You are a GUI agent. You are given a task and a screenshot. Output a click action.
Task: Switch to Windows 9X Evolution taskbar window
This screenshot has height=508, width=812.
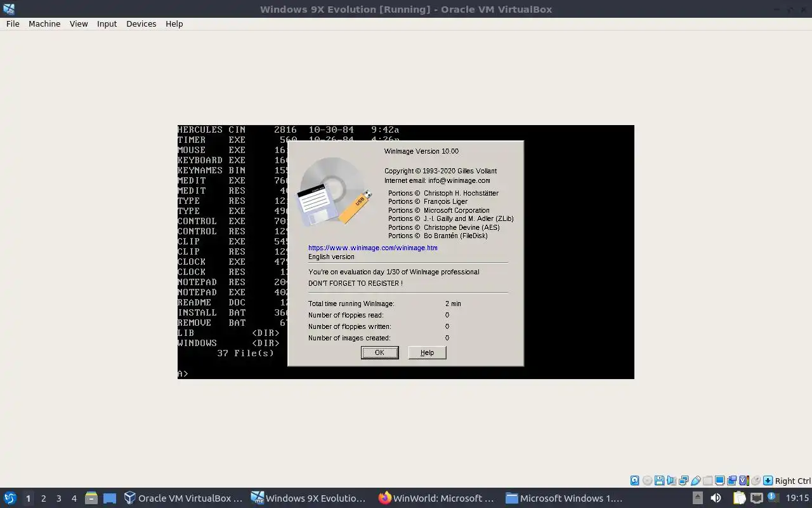pyautogui.click(x=309, y=498)
